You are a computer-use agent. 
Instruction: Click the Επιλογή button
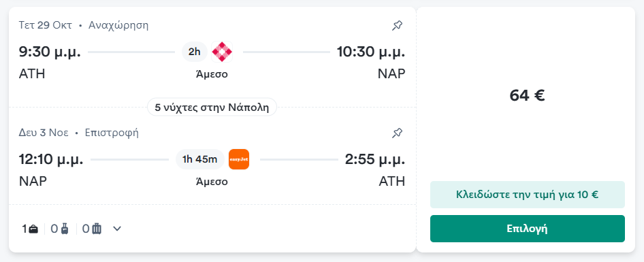coord(528,229)
